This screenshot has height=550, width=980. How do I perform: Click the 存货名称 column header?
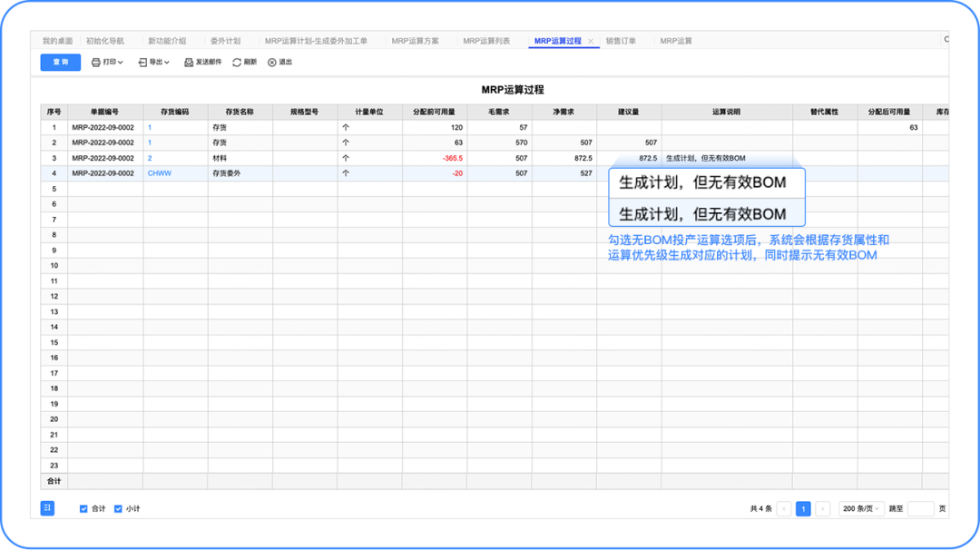[x=240, y=112]
